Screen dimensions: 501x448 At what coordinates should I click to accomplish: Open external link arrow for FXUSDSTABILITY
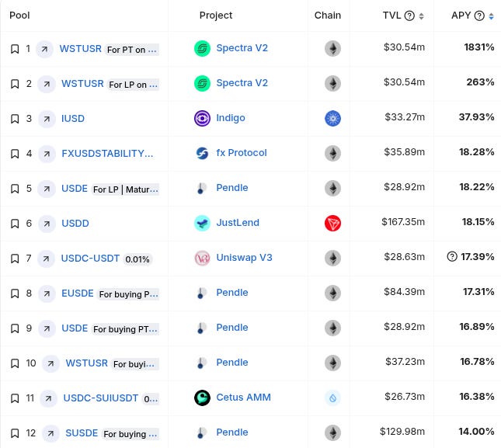click(47, 154)
